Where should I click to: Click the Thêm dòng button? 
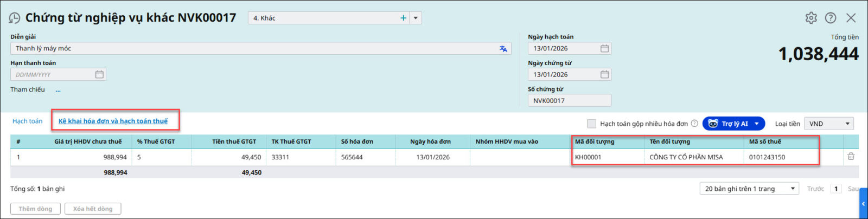click(35, 209)
